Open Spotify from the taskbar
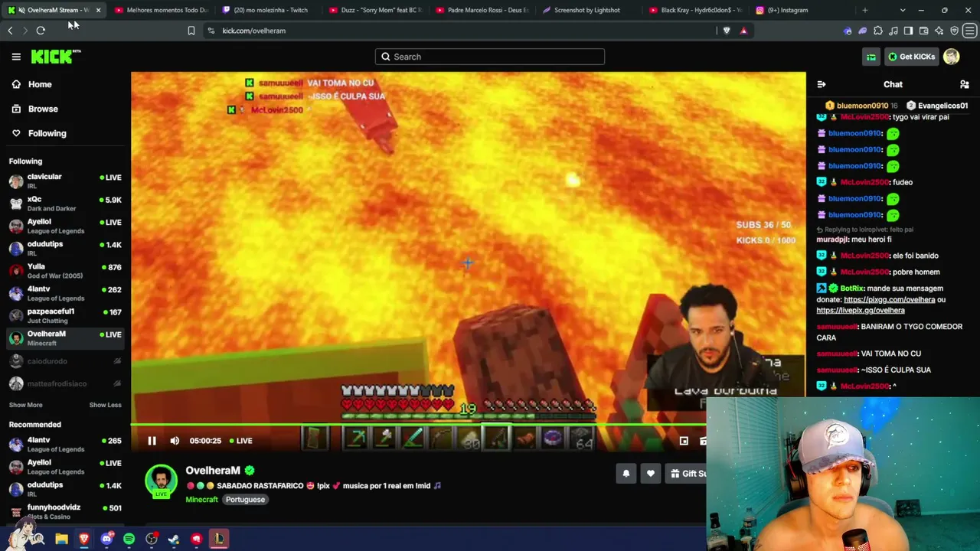Image resolution: width=980 pixels, height=551 pixels. [129, 539]
